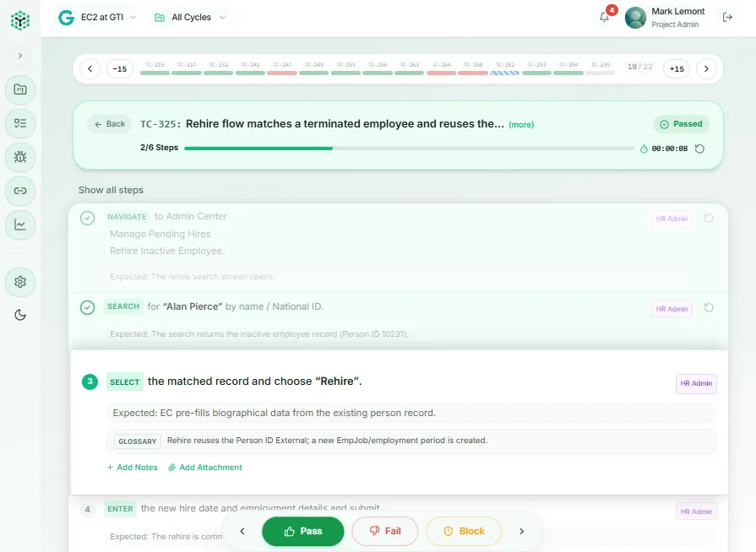
Task: Select test case TC-232 marker
Action: tap(219, 69)
